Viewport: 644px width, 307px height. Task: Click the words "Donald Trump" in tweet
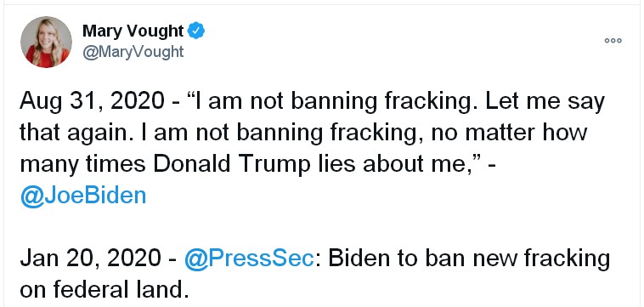[232, 164]
